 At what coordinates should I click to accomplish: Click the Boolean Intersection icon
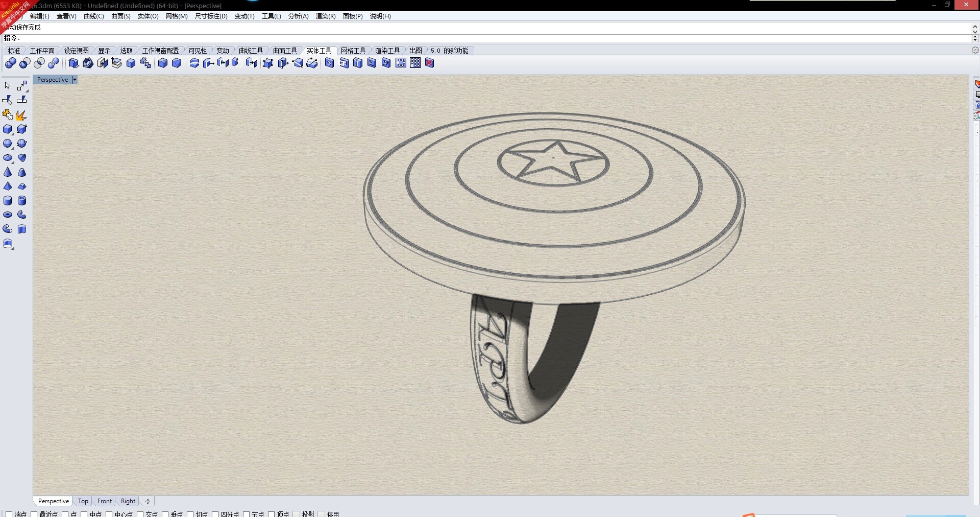[x=39, y=63]
